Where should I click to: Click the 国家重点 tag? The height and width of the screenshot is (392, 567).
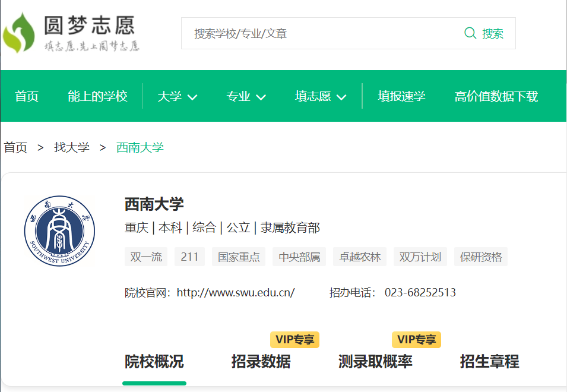pos(239,257)
